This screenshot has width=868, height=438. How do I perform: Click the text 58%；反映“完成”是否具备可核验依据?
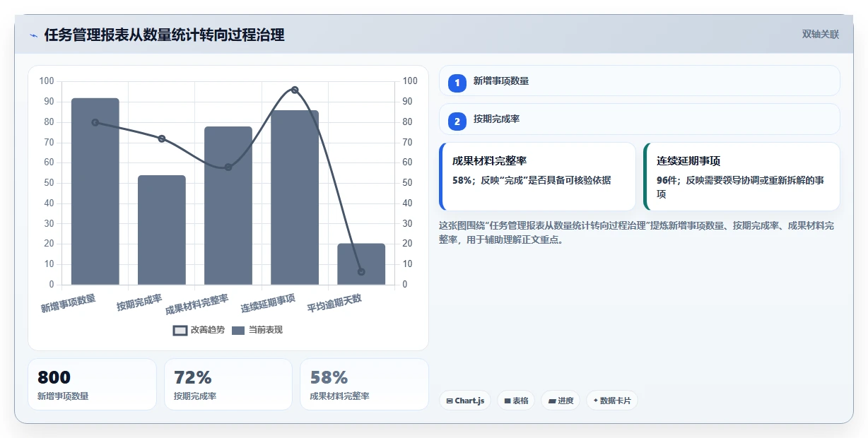(532, 180)
